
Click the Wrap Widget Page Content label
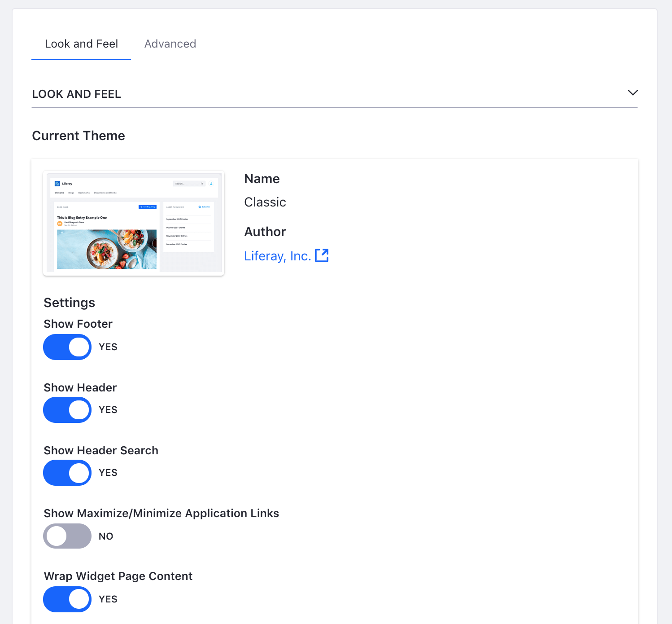point(118,576)
